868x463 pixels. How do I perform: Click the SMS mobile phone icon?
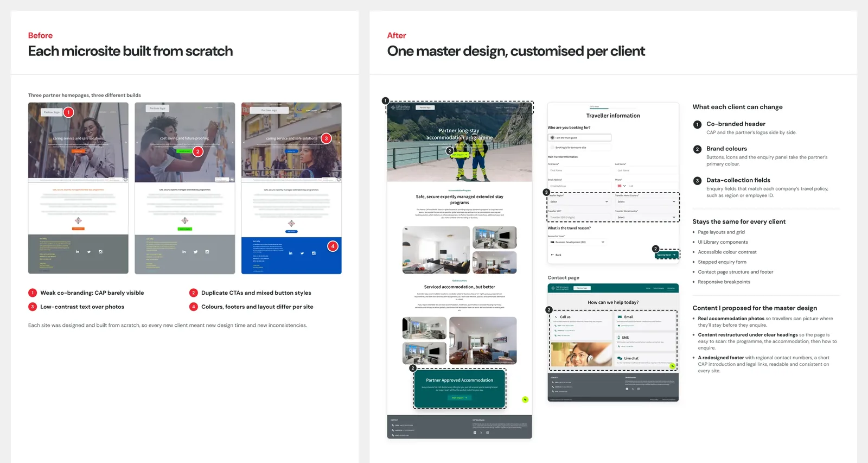[618, 338]
